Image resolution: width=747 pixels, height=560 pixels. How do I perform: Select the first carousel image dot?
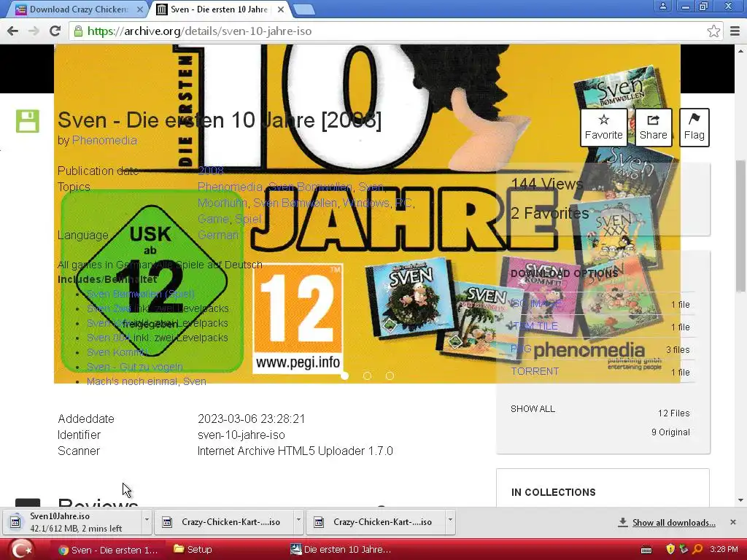coord(344,376)
